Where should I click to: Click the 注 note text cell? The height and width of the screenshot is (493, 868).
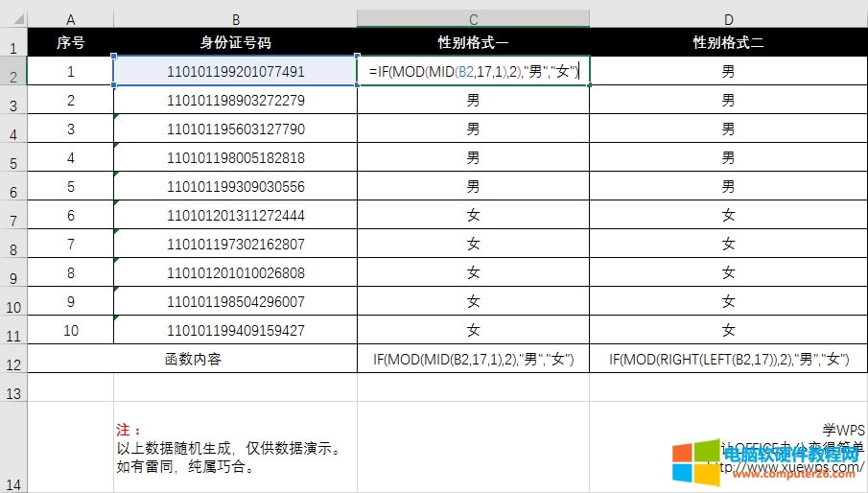235,447
